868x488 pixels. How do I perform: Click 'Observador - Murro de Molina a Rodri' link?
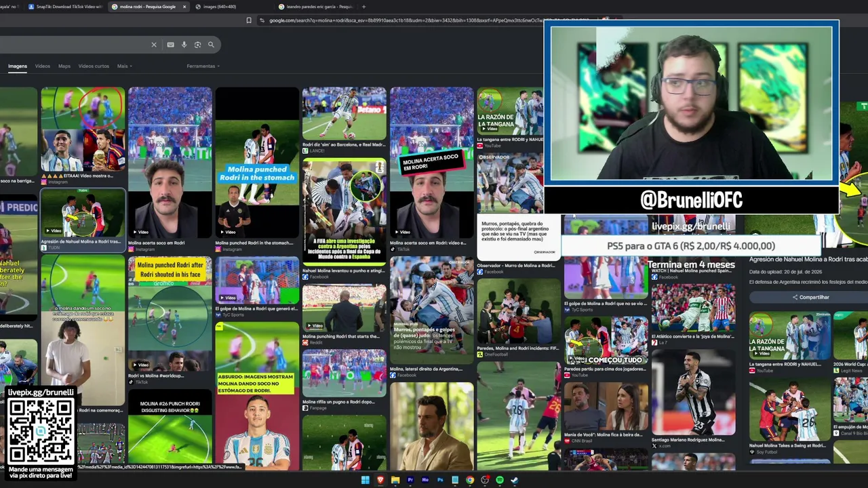click(516, 266)
